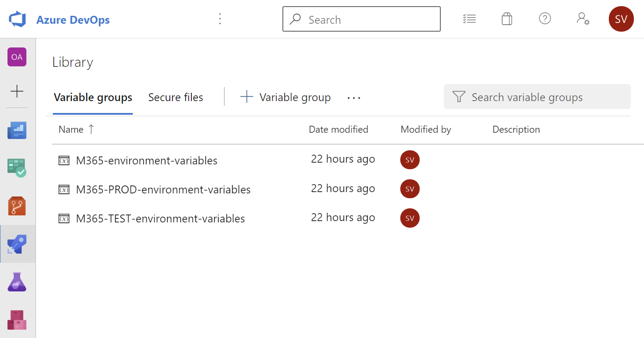Open the work items checklist icon
Image resolution: width=644 pixels, height=338 pixels.
pos(469,19)
